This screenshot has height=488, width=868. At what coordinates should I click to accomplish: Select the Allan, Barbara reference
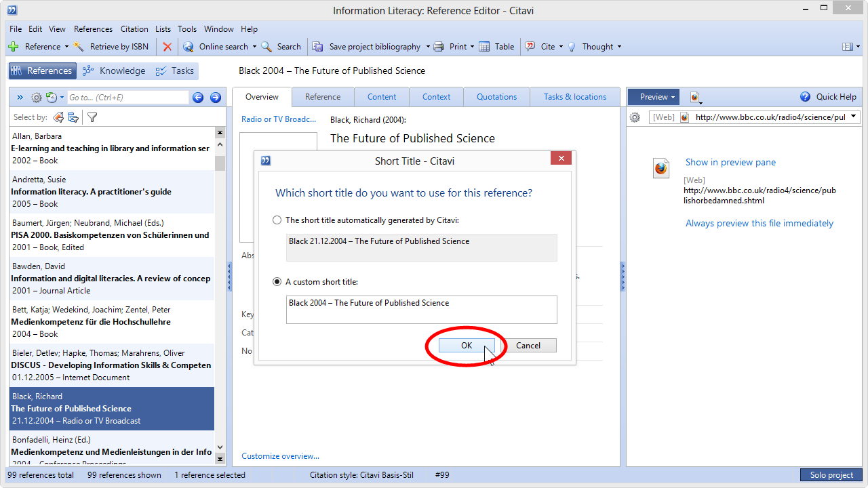click(112, 148)
